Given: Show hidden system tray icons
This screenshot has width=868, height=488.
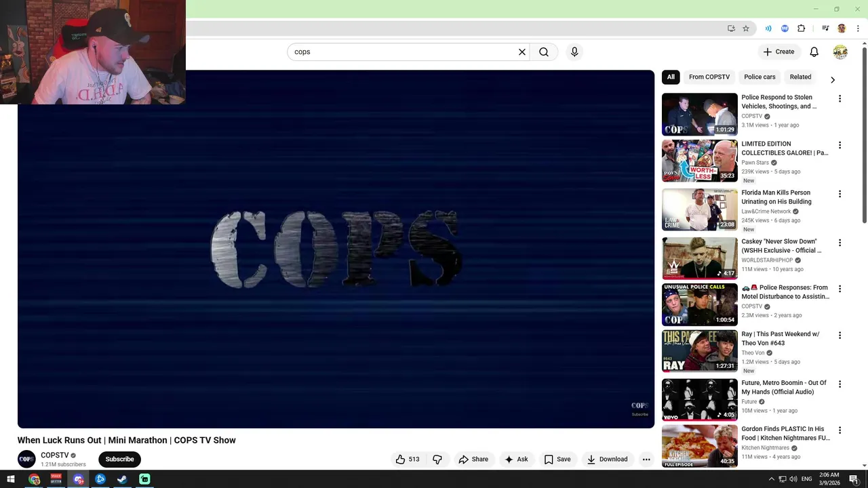Looking at the screenshot, I should pyautogui.click(x=771, y=479).
